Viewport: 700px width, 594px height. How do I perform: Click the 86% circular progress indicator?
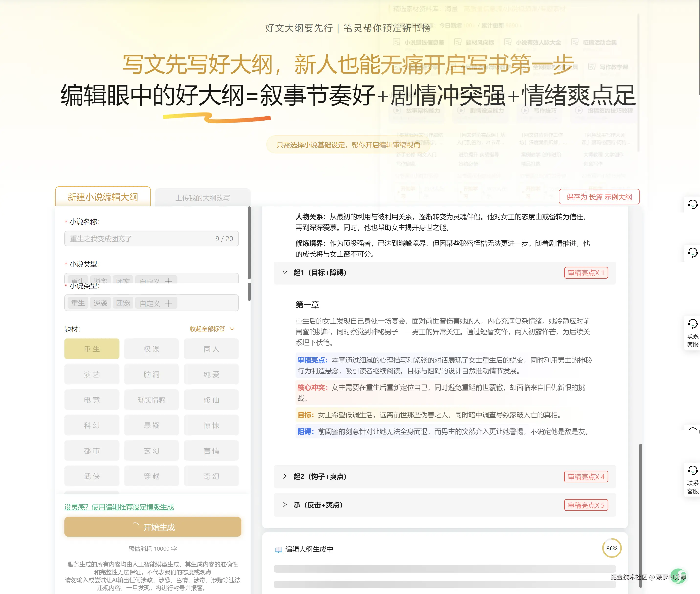[611, 548]
